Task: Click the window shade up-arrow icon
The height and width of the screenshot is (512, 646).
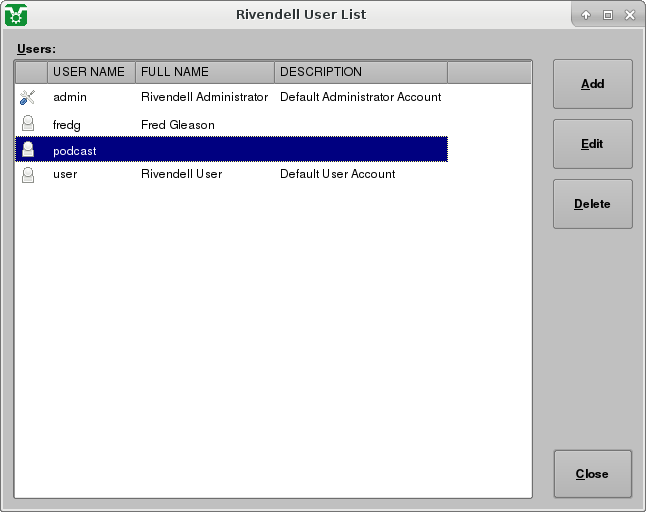Action: (586, 15)
